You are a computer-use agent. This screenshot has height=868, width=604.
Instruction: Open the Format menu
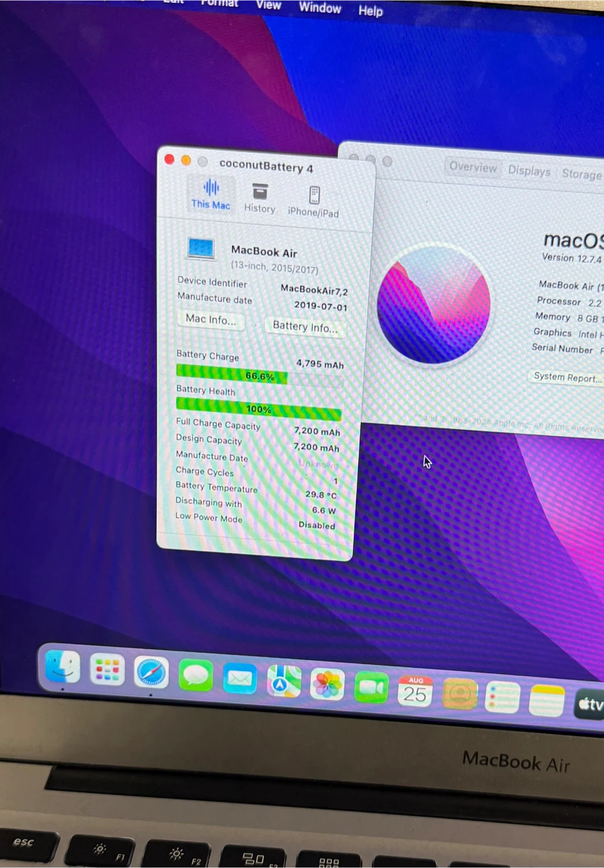(219, 3)
